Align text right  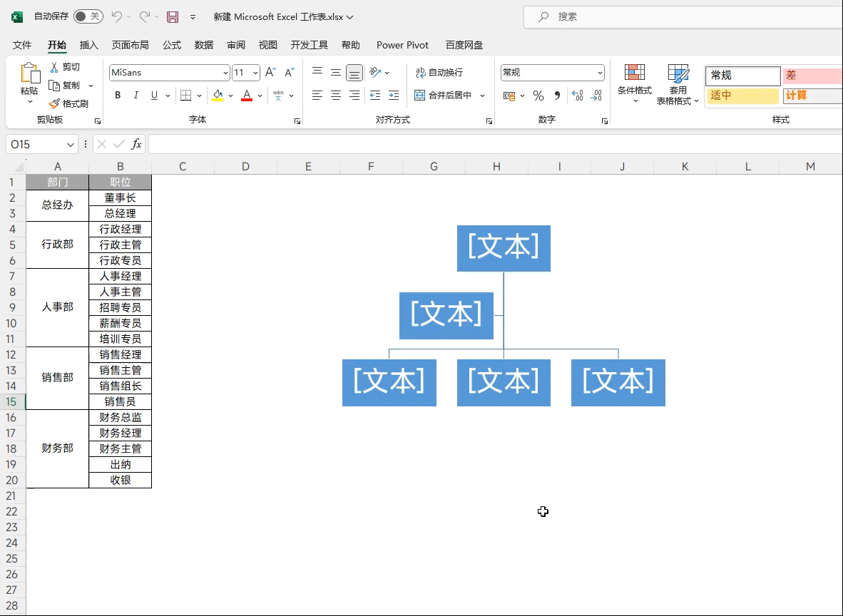click(x=354, y=95)
